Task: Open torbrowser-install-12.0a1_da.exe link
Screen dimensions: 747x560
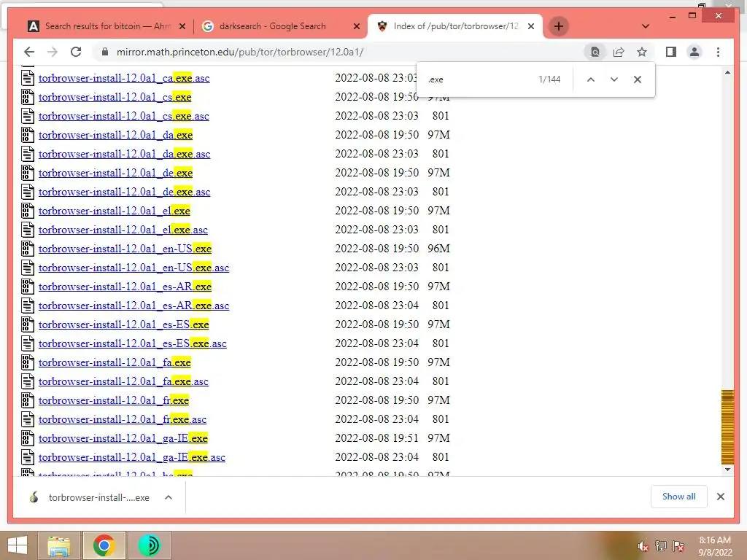Action: pyautogui.click(x=115, y=135)
